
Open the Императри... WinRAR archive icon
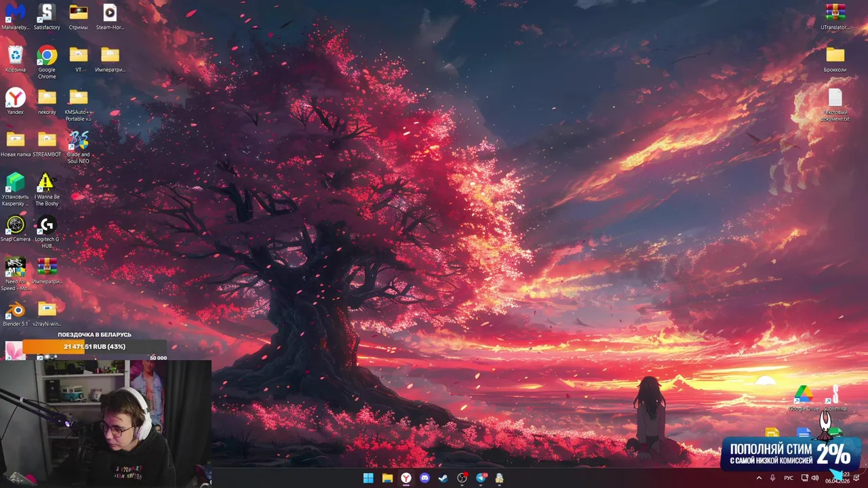coord(47,270)
